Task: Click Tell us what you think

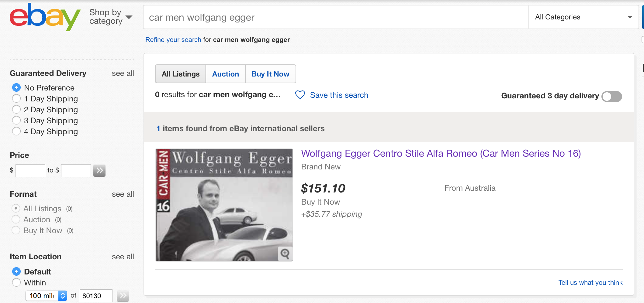Action: click(590, 282)
